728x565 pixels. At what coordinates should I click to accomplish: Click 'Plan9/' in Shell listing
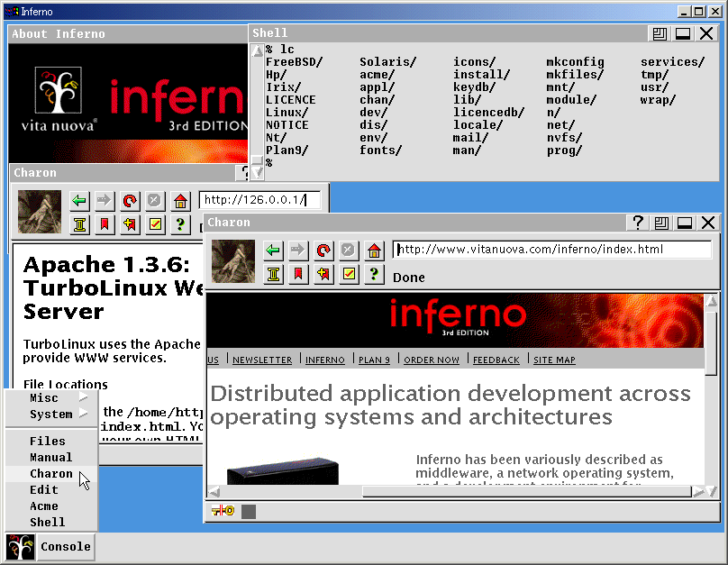click(x=287, y=150)
